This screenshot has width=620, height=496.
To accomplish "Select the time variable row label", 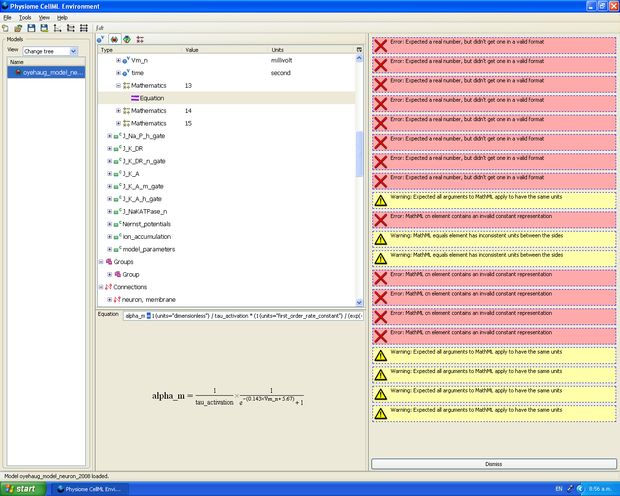I will pos(138,73).
